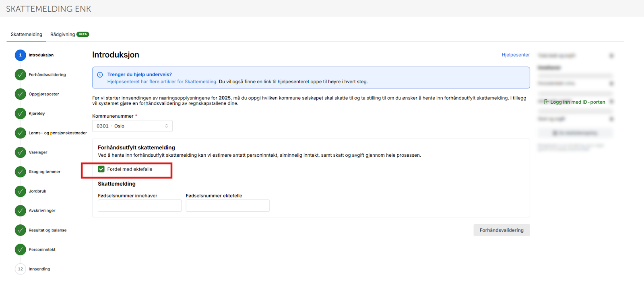This screenshot has width=644, height=289.
Task: Click the Innsending step label
Action: click(x=39, y=269)
